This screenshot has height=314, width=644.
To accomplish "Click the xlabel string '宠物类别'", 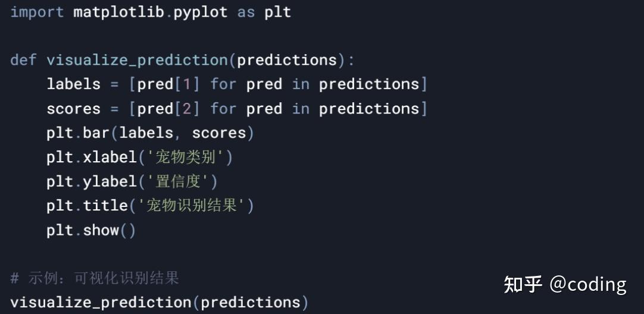I will (186, 157).
